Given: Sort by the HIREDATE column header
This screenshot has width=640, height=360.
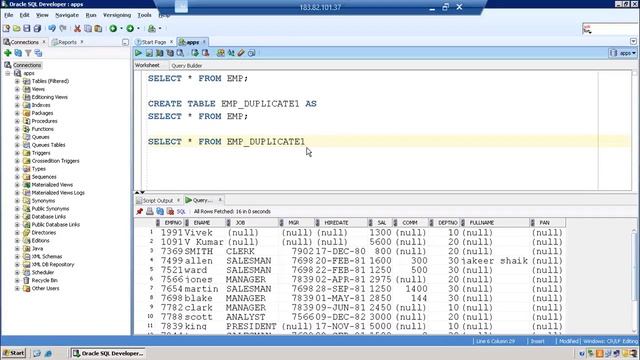Looking at the screenshot, I should coord(340,223).
